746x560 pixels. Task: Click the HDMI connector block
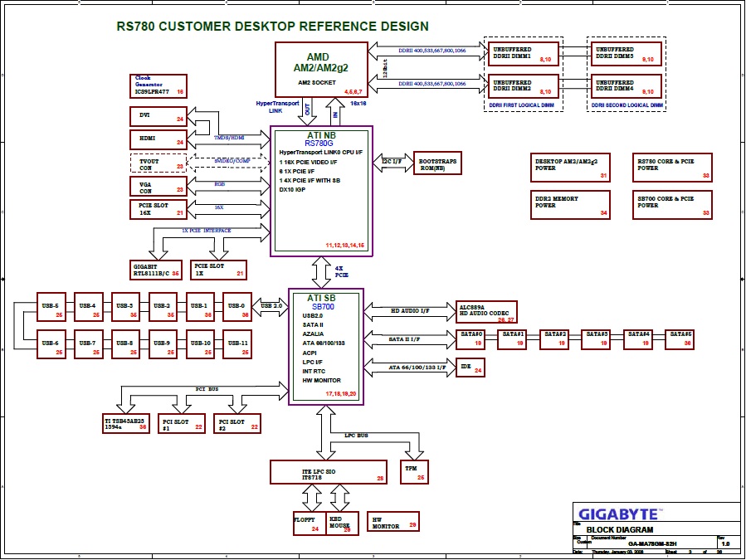tap(158, 140)
